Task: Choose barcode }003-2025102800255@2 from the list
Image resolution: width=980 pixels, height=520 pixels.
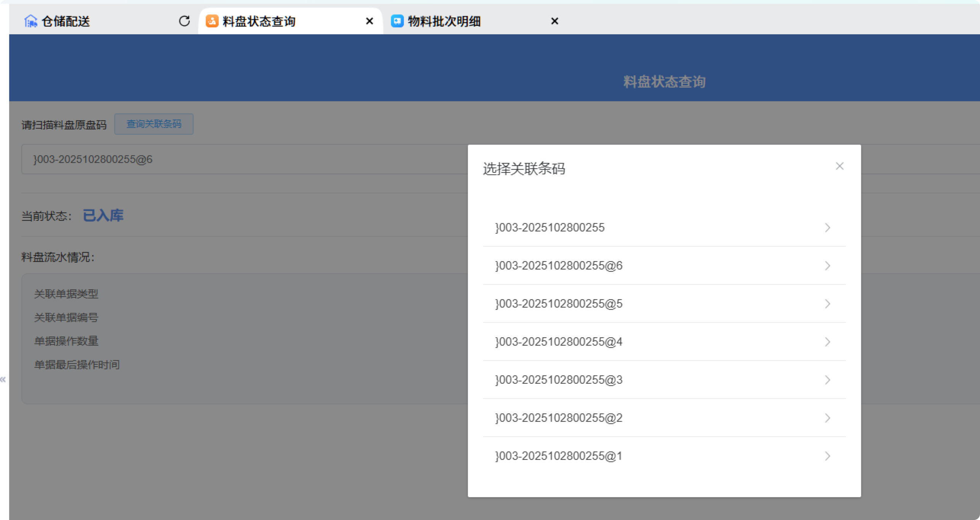Action: click(x=559, y=418)
